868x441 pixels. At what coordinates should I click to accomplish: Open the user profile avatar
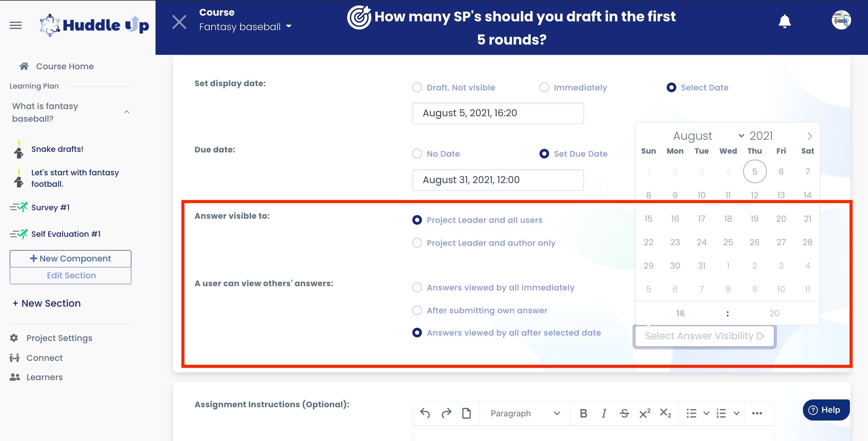[x=841, y=20]
